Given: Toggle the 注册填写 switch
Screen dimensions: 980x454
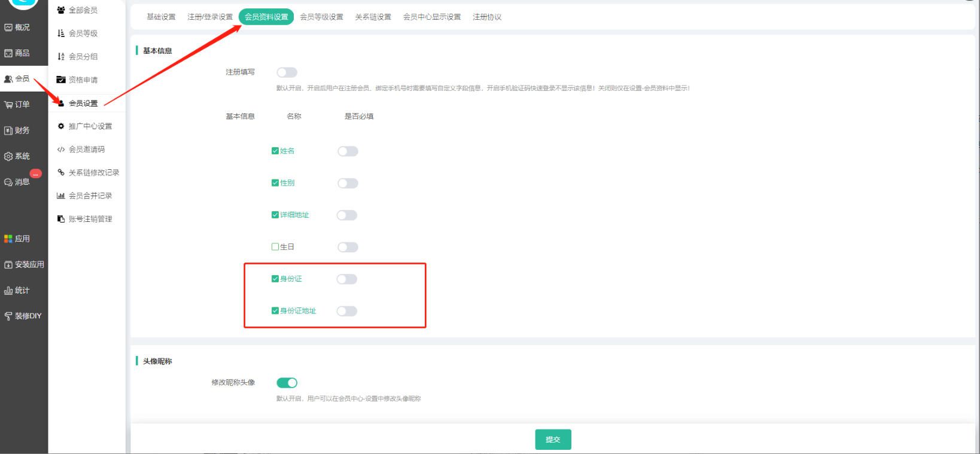Looking at the screenshot, I should point(287,72).
